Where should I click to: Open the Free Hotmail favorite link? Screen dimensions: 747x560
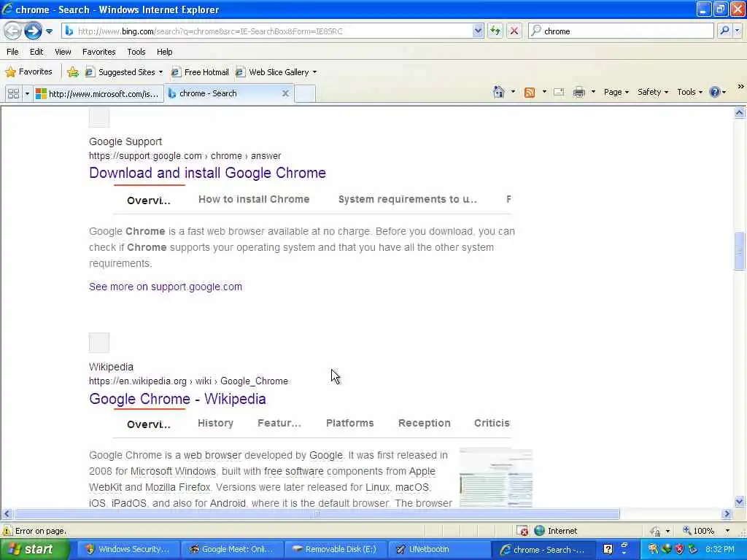(x=200, y=72)
